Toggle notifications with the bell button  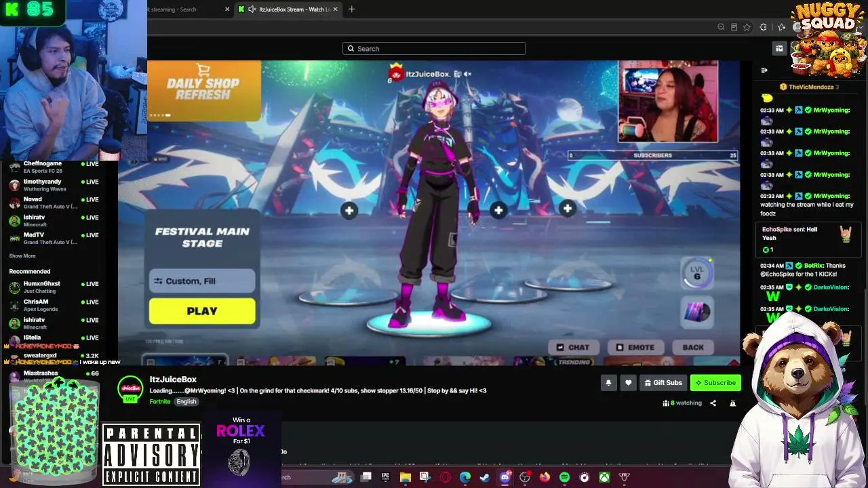tap(608, 383)
